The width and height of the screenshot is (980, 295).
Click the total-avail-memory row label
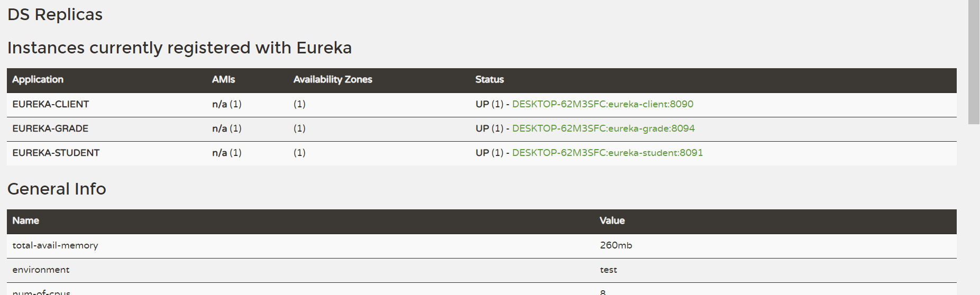pyautogui.click(x=55, y=245)
